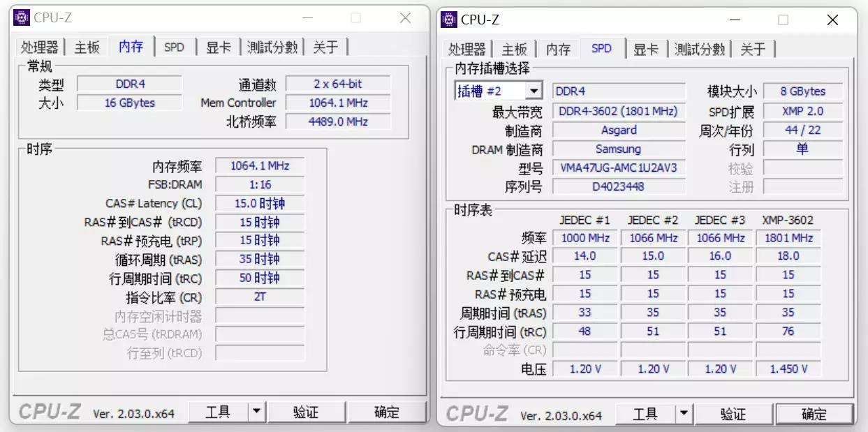Click the 验证 button in the left window
Viewport: 868px width, 432px height.
point(307,412)
